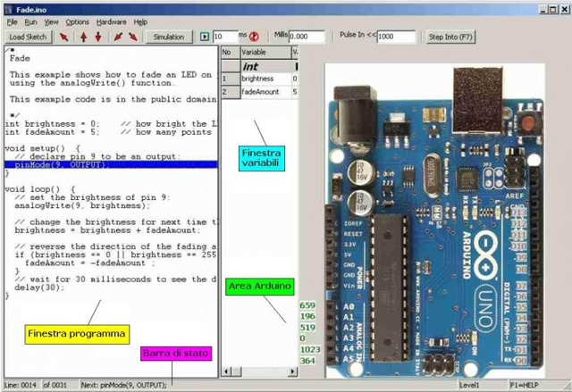Viewport: 572px width, 392px height.
Task: Open the Hardware menu
Action: pyautogui.click(x=111, y=21)
